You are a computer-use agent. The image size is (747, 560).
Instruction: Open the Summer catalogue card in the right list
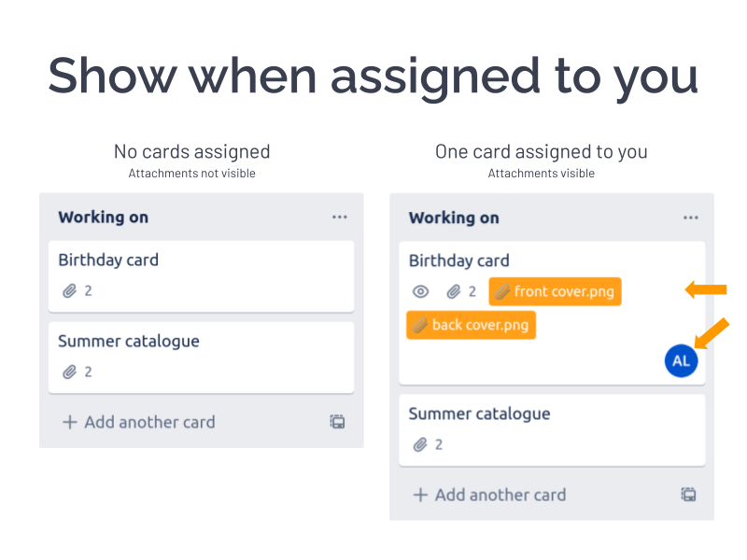(479, 413)
